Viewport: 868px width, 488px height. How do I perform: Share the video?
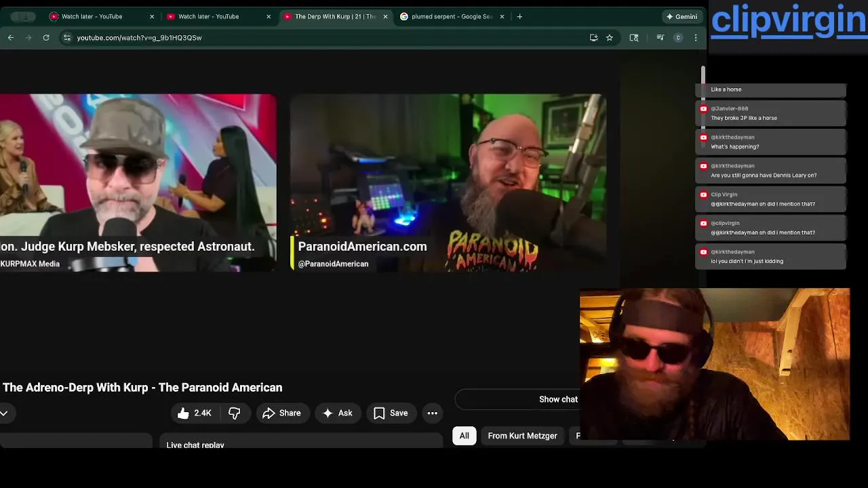281,413
